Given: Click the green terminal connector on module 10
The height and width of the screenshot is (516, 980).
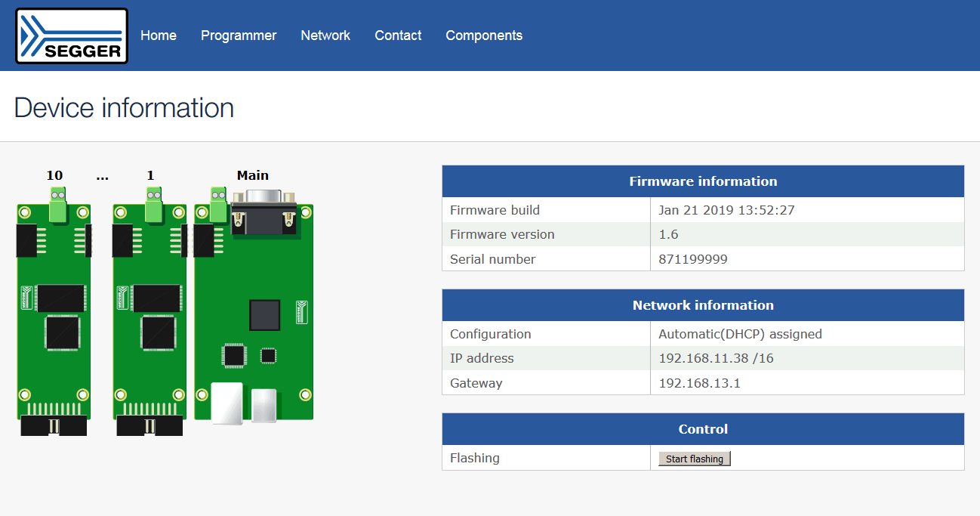Looking at the screenshot, I should pyautogui.click(x=59, y=205).
